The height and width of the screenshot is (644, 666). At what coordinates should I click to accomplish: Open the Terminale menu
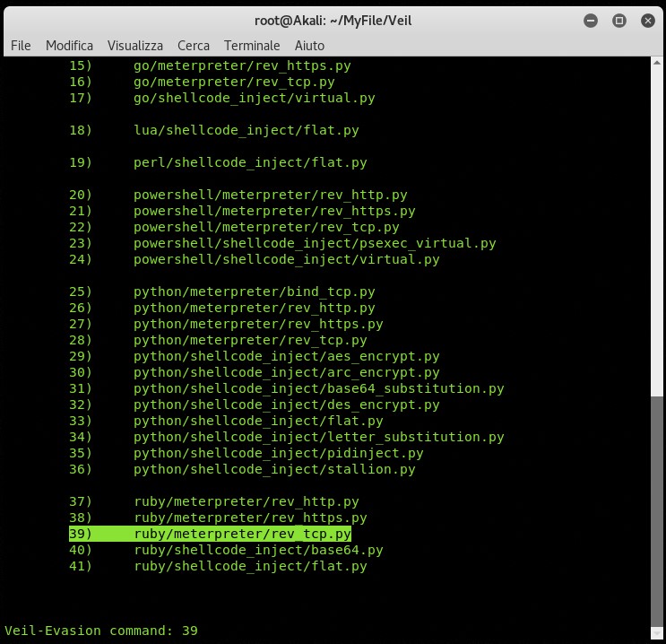[x=252, y=46]
